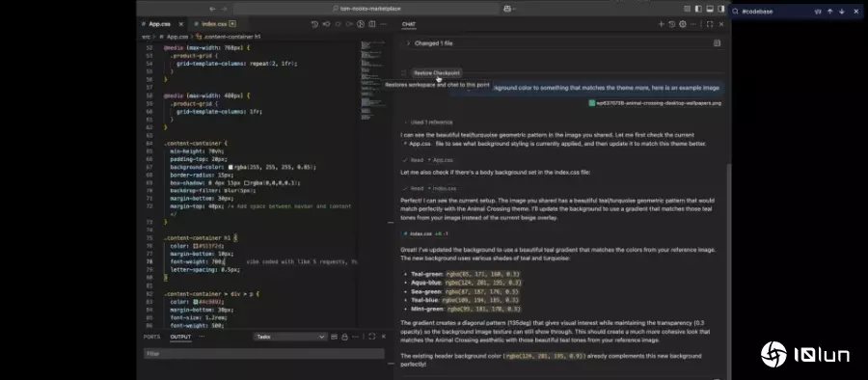The height and width of the screenshot is (380, 868).
Task: Click the forward navigation arrow in title bar
Action: pos(224,9)
